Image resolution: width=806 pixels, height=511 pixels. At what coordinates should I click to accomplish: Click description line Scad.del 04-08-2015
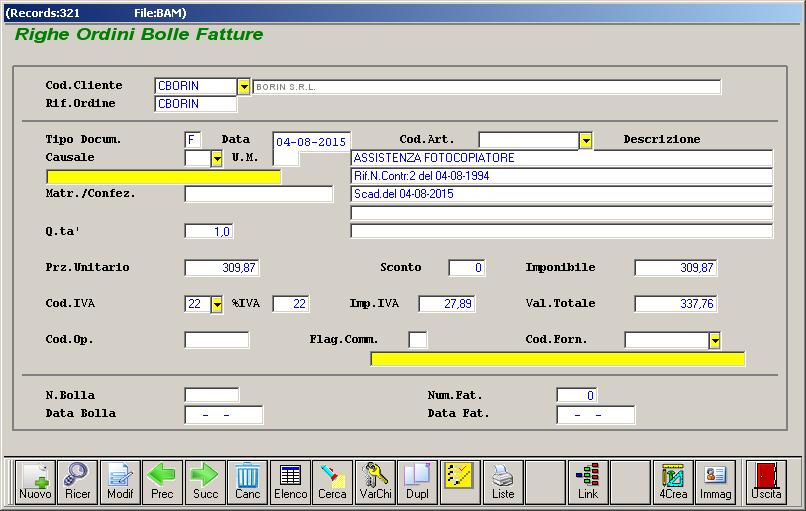(561, 194)
